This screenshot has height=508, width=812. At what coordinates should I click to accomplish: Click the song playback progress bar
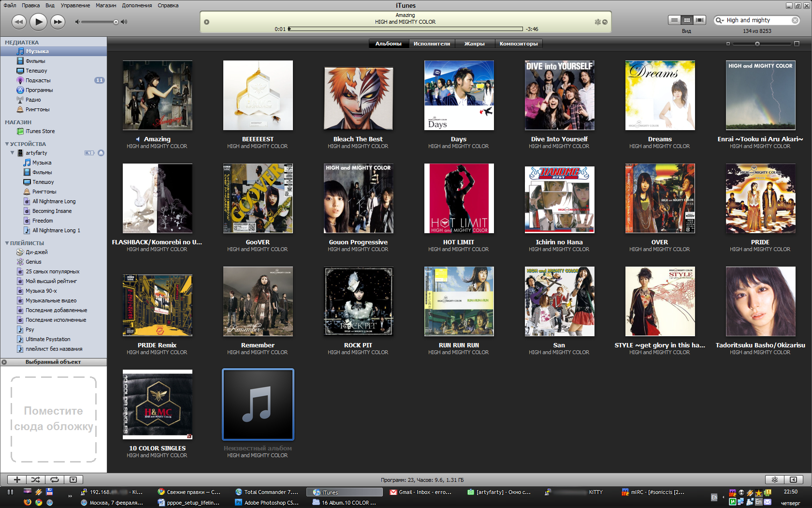pyautogui.click(x=406, y=29)
